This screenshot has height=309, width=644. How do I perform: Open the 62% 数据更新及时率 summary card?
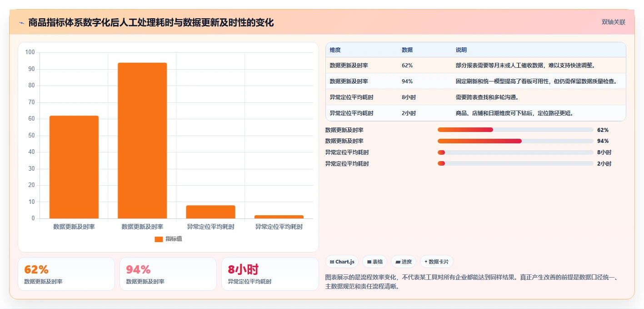(x=66, y=274)
